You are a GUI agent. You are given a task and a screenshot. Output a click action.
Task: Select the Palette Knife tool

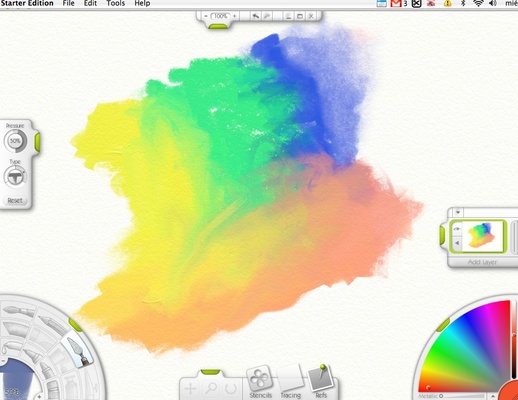(77, 350)
